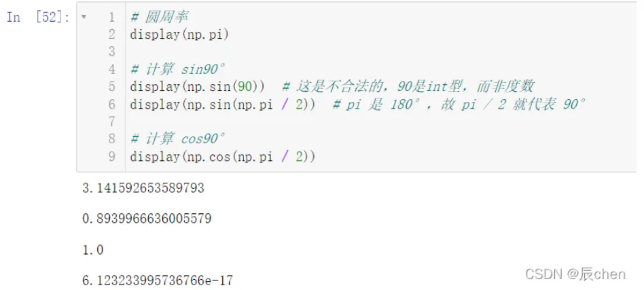The height and width of the screenshot is (290, 644).
Task: Select the In [52] cell prompt
Action: tap(38, 18)
